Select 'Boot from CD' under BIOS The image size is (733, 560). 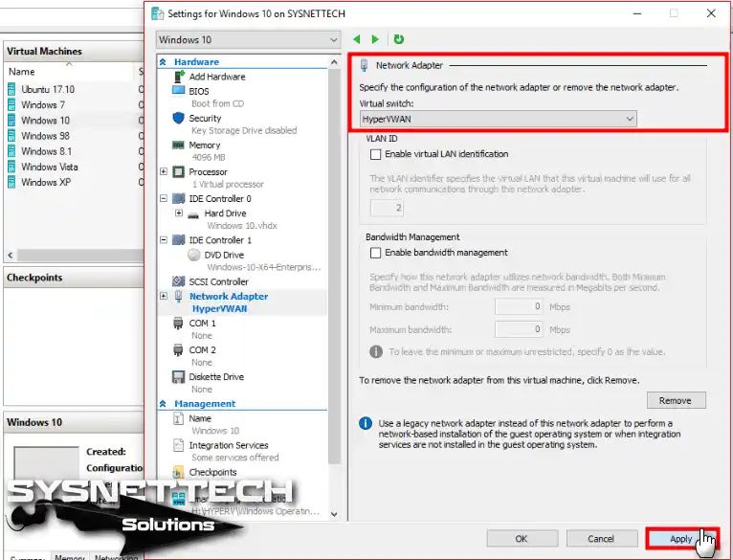217,103
